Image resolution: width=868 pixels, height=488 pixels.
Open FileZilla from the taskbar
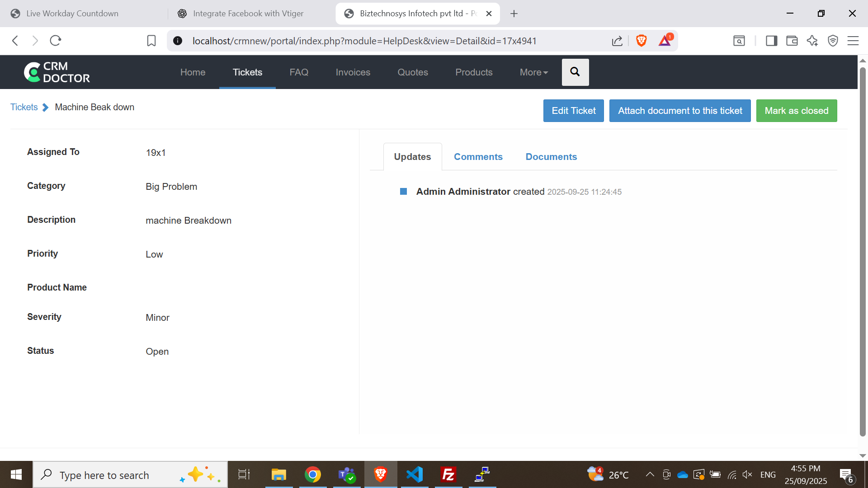448,474
